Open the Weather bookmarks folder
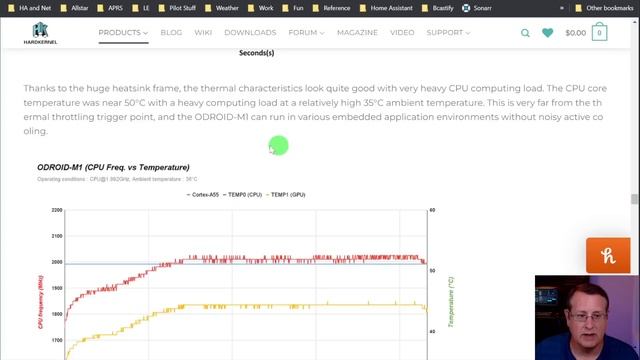 222,8
